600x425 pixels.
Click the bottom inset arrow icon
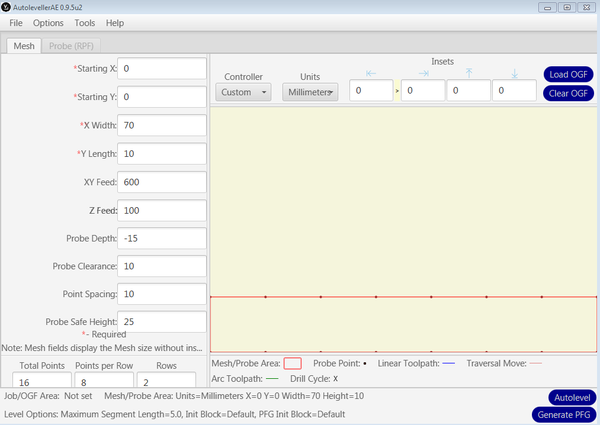point(514,73)
